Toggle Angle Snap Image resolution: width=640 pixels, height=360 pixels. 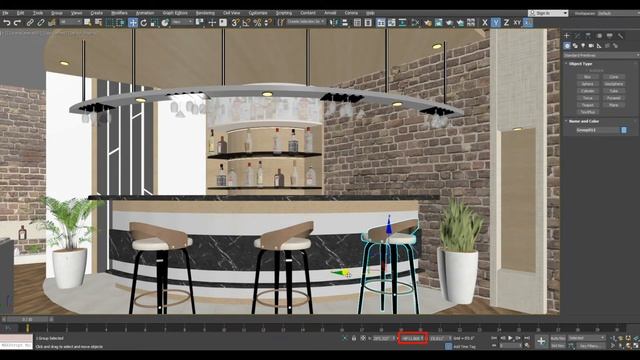(246, 23)
